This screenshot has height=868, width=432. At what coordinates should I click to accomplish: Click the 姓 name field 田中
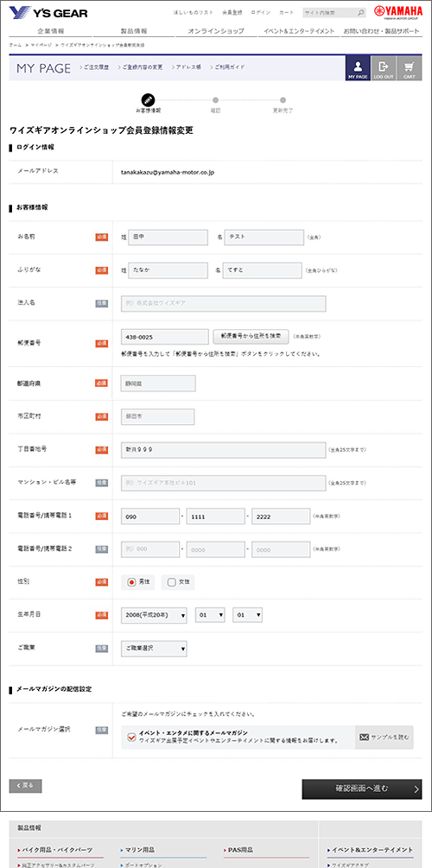(168, 237)
